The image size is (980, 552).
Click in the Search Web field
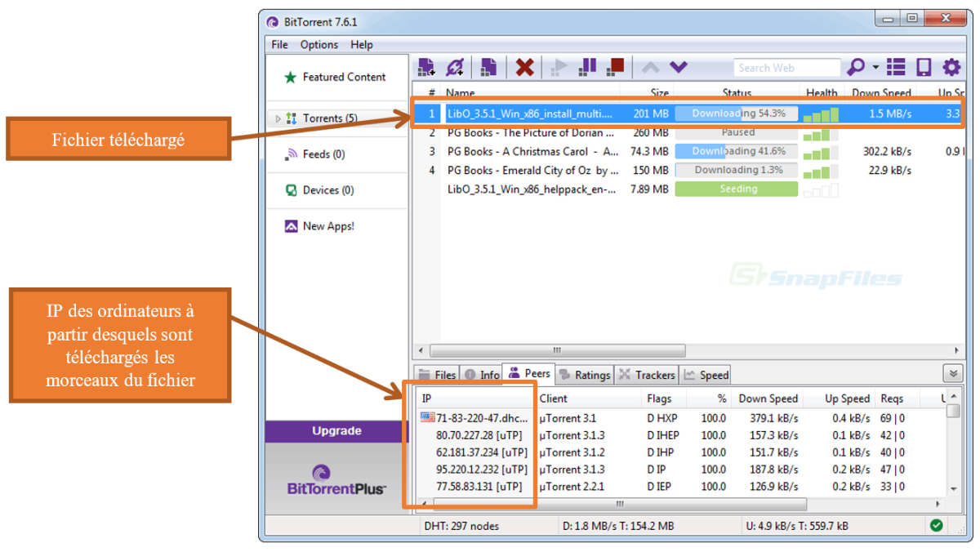[x=786, y=68]
